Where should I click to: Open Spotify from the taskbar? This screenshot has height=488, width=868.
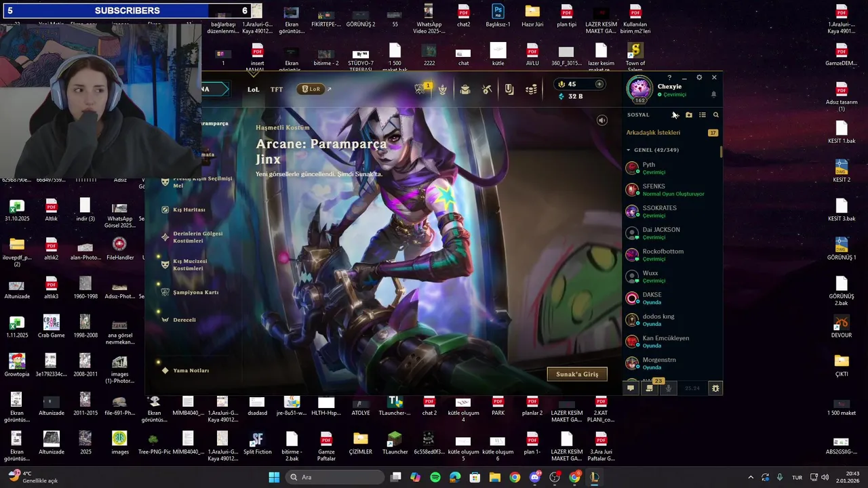click(x=435, y=477)
